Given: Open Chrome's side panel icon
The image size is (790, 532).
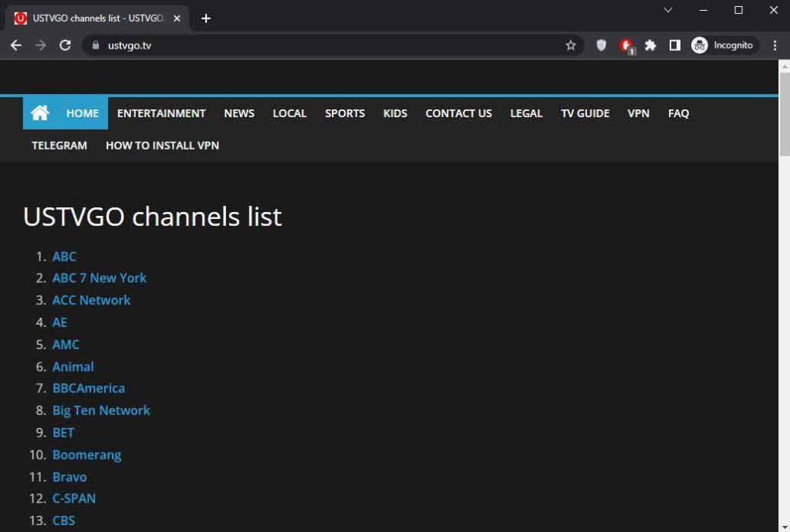Looking at the screenshot, I should coord(675,45).
